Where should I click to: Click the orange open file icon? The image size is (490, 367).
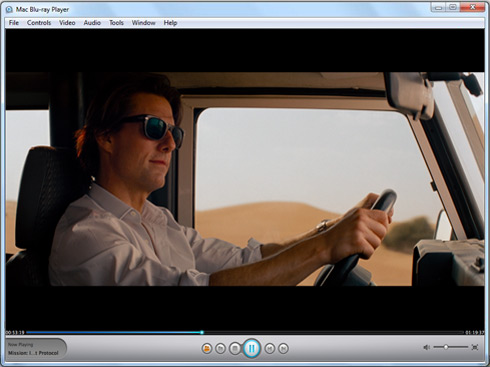click(x=207, y=349)
